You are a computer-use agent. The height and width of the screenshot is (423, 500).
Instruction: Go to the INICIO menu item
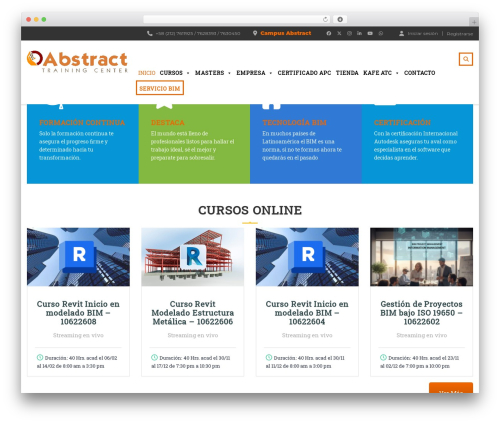[x=147, y=73]
